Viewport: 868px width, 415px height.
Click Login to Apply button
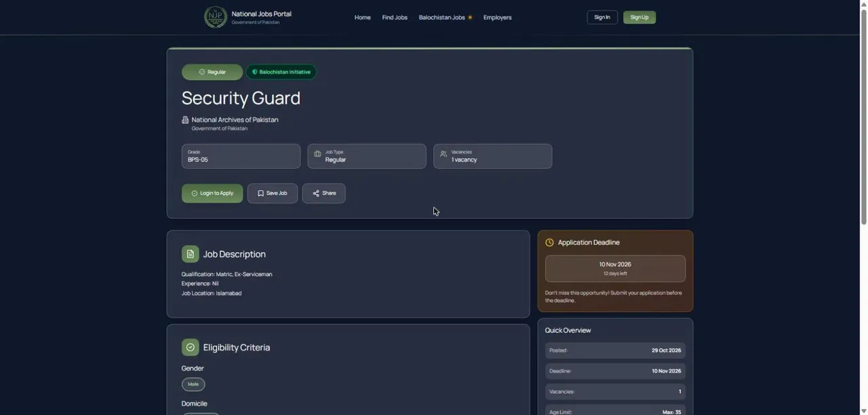tap(212, 193)
